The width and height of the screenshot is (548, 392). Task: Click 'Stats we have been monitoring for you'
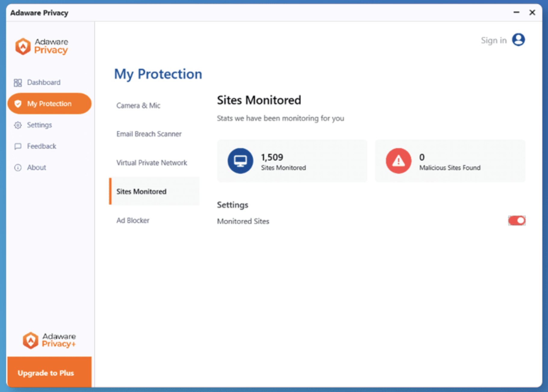point(280,118)
